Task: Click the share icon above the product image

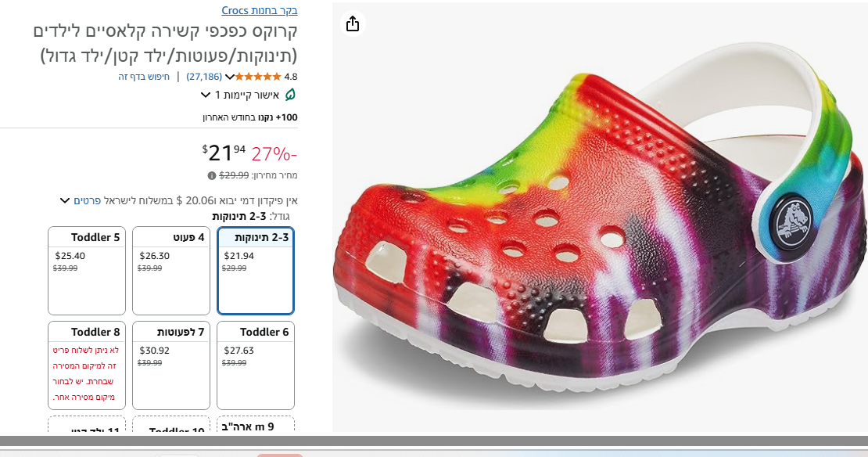Action: click(x=353, y=23)
